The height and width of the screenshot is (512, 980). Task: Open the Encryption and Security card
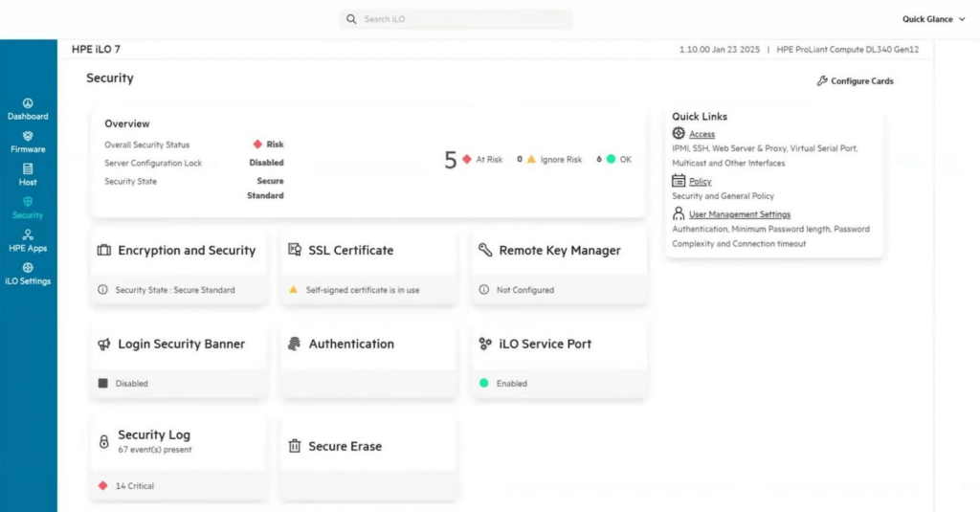pyautogui.click(x=179, y=267)
